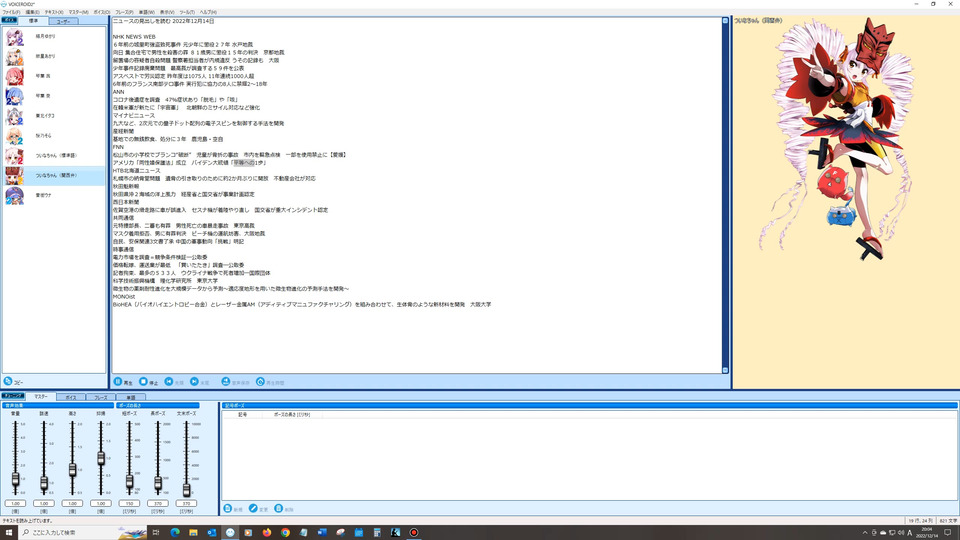Click the 長ポーズ slider handle
Image resolution: width=960 pixels, height=540 pixels.
158,484
